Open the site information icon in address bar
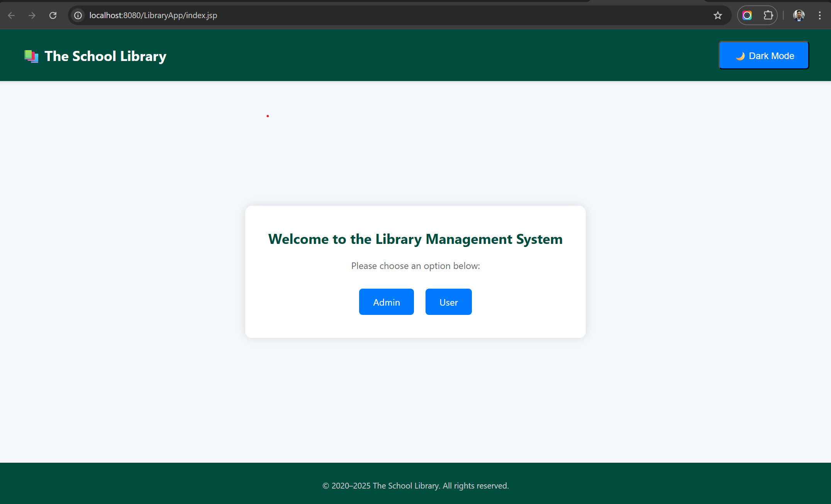Image resolution: width=831 pixels, height=504 pixels. (x=78, y=15)
